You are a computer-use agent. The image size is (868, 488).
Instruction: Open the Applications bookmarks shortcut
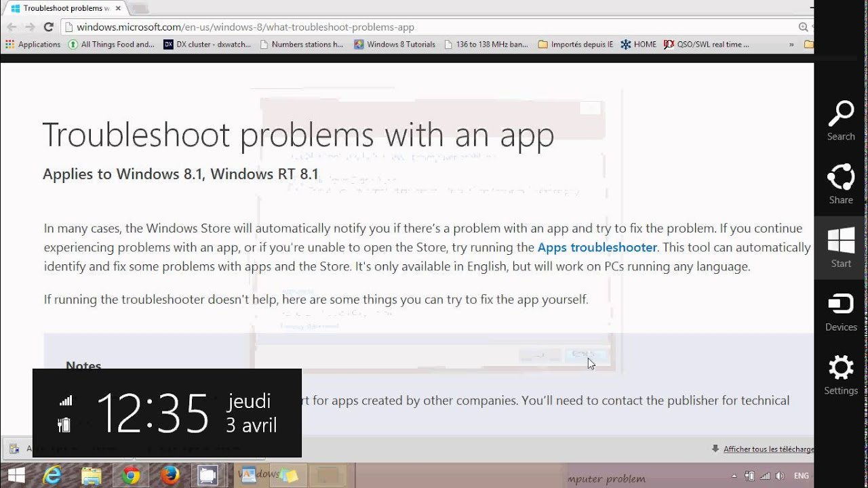[x=33, y=44]
